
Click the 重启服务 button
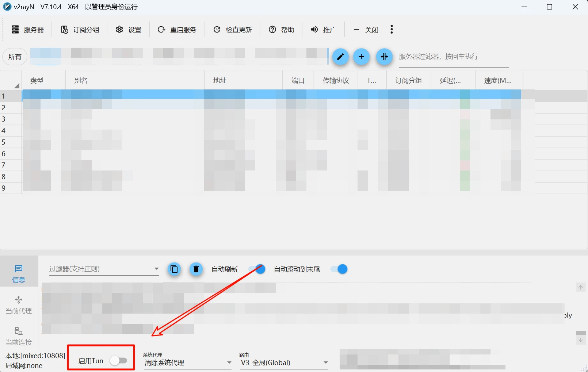point(177,30)
